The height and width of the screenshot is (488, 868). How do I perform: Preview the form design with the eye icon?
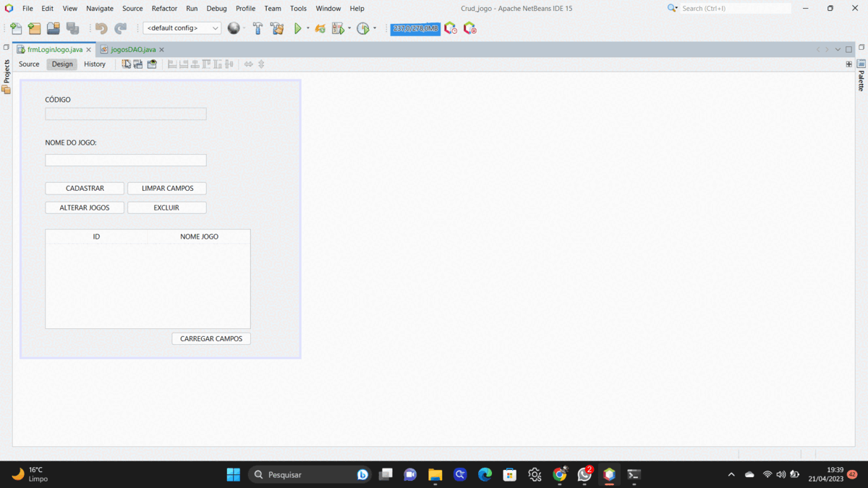pos(152,64)
